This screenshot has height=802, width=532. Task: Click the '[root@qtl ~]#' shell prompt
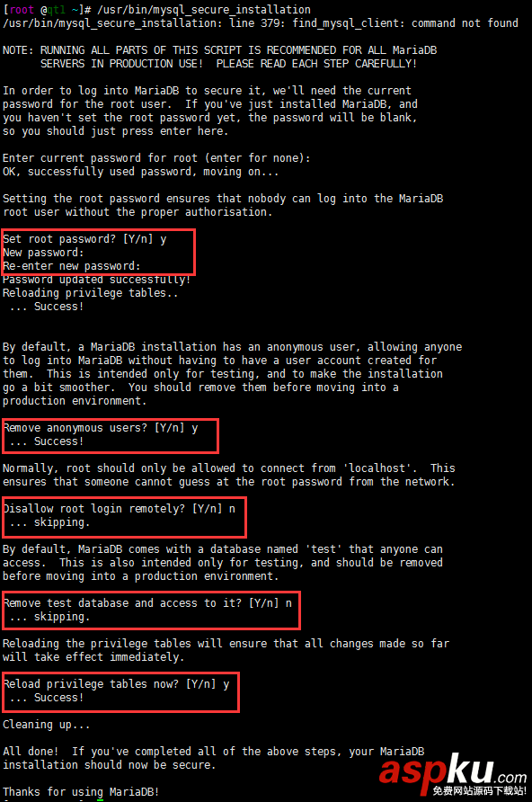[x=47, y=10]
